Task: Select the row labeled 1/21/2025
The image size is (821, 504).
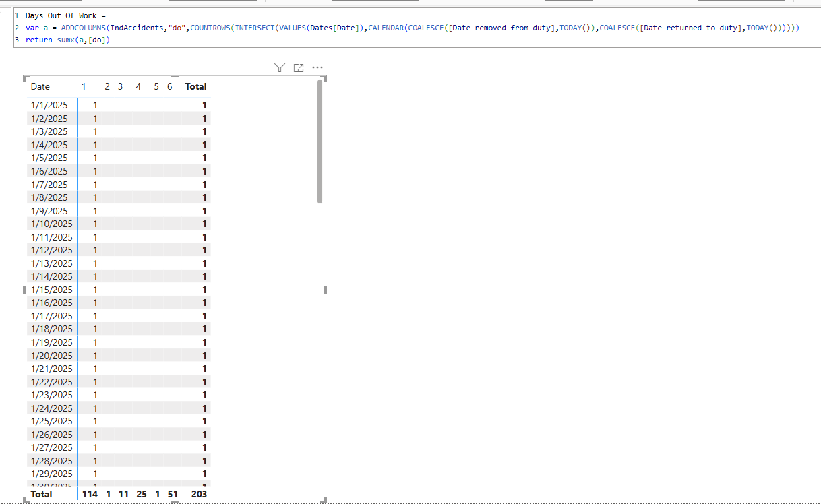Action: point(119,369)
